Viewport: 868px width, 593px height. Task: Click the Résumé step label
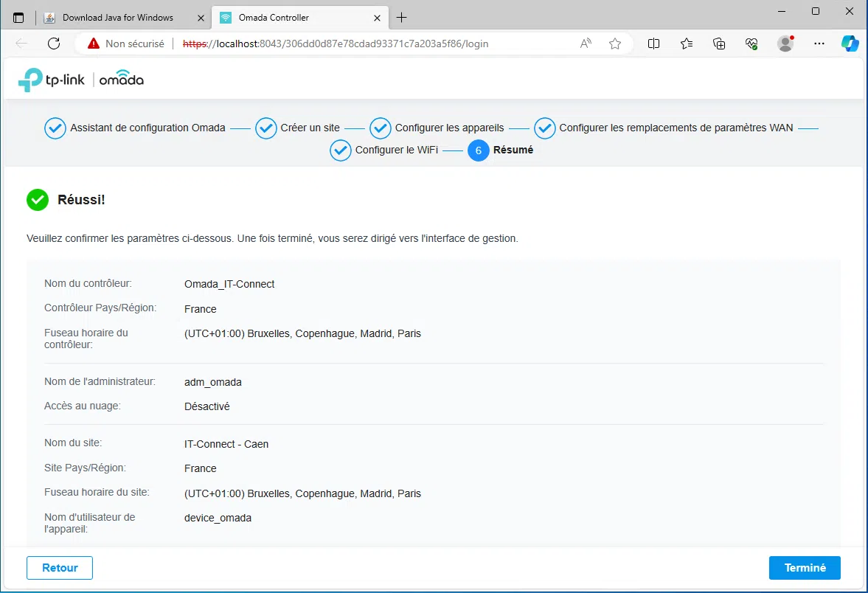pyautogui.click(x=513, y=150)
